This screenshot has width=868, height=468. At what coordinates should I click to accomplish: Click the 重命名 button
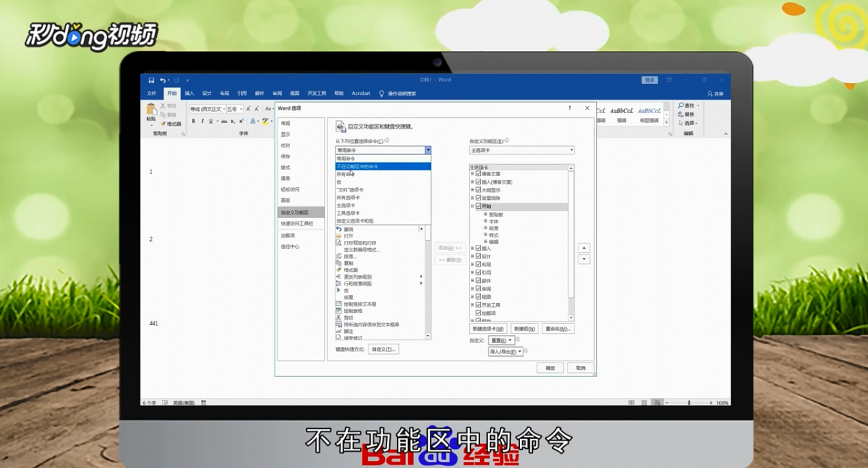558,329
